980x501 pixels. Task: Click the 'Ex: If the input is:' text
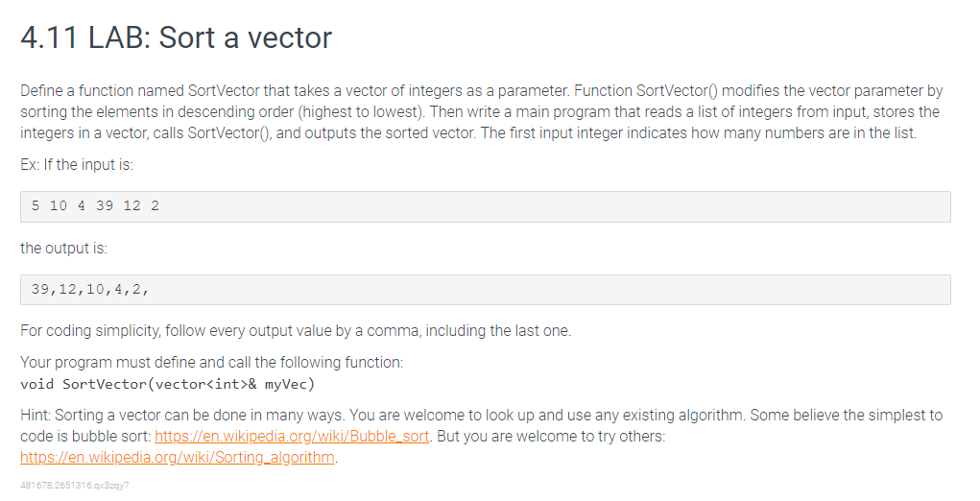[77, 165]
